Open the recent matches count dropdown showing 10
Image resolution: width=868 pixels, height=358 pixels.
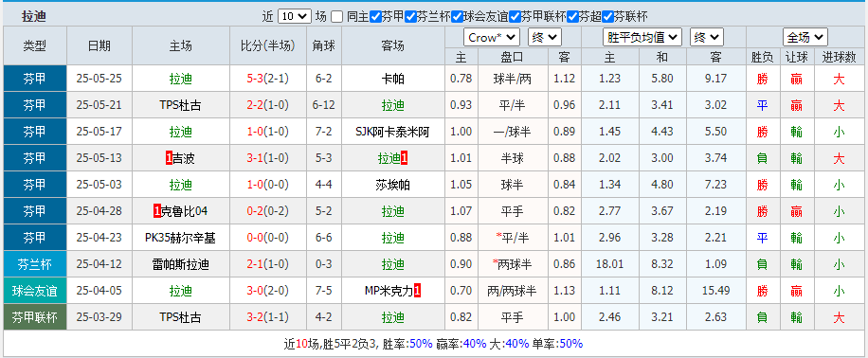click(295, 16)
